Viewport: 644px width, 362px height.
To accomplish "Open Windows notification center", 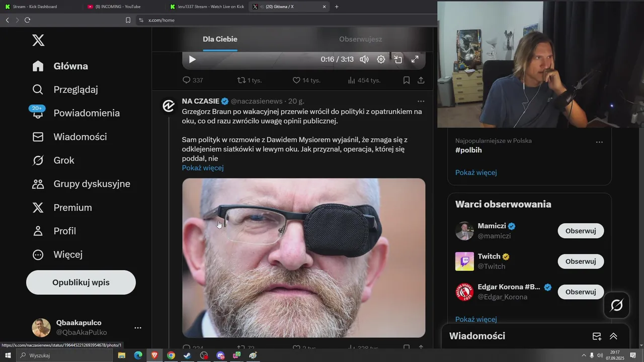I will click(x=633, y=355).
